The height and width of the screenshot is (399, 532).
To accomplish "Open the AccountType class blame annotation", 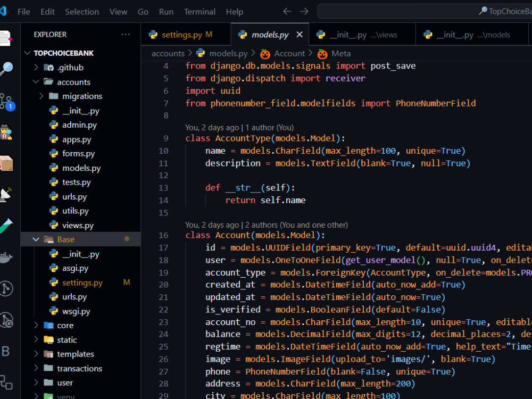I will [x=239, y=128].
